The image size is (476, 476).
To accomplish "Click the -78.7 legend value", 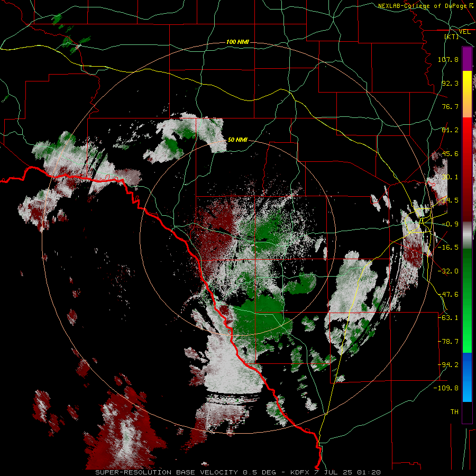I will point(448,342).
